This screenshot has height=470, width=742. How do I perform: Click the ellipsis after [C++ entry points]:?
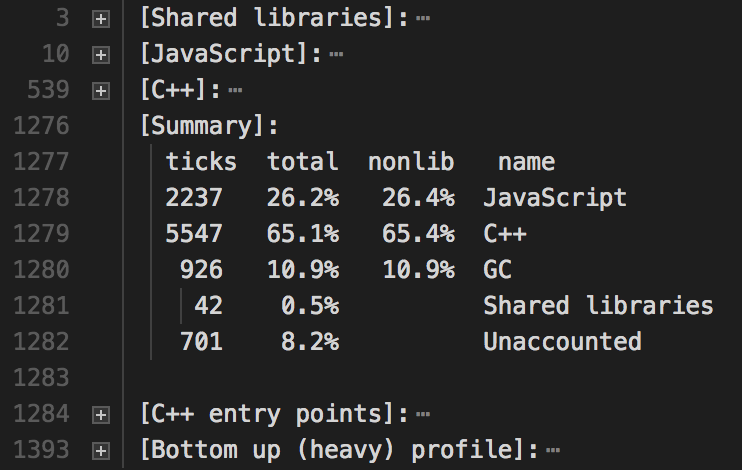(x=423, y=413)
